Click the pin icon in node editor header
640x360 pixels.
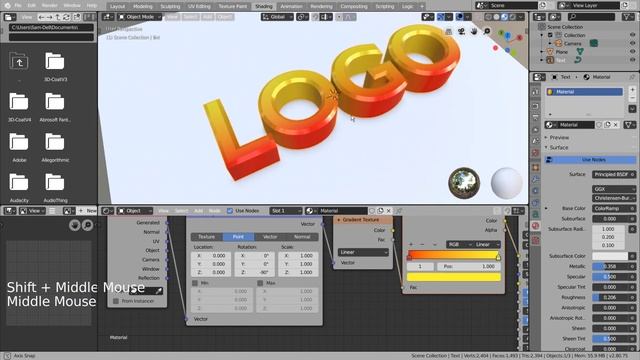398,211
